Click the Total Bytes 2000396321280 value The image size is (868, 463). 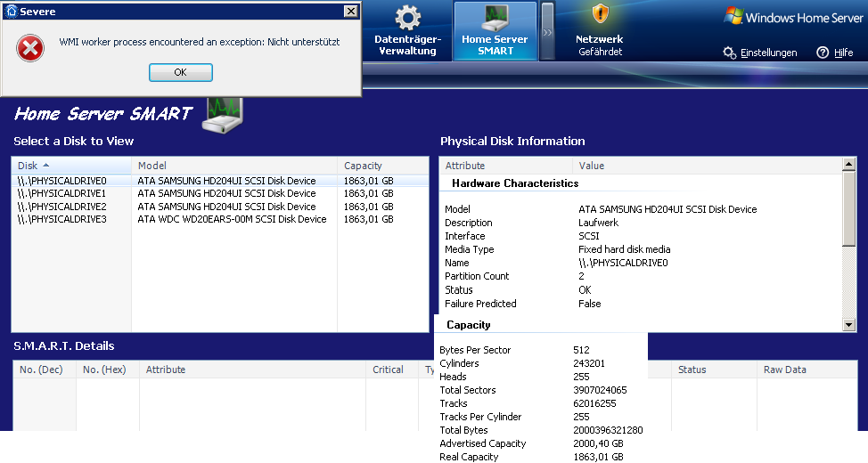608,430
